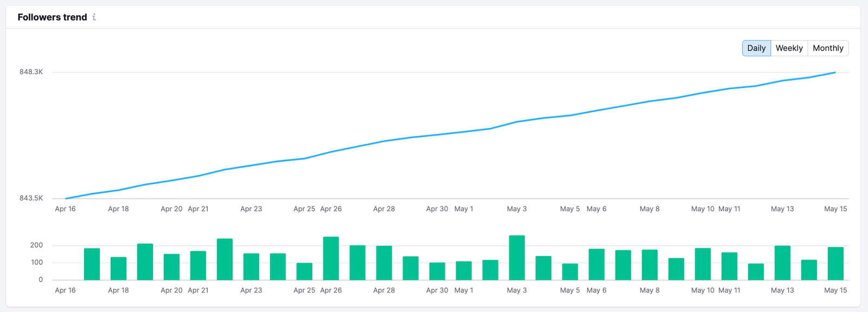Switch the chart to Daily view
The width and height of the screenshot is (868, 312).
click(756, 48)
